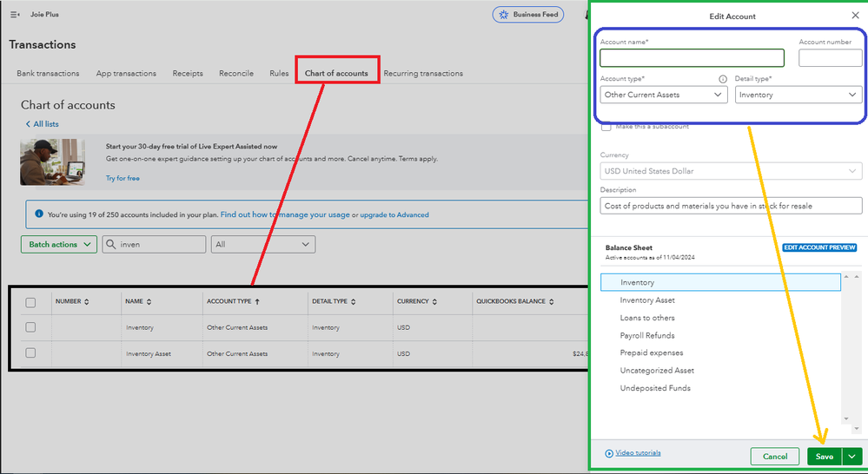
Task: Click the Video tutorials play icon
Action: (x=609, y=453)
